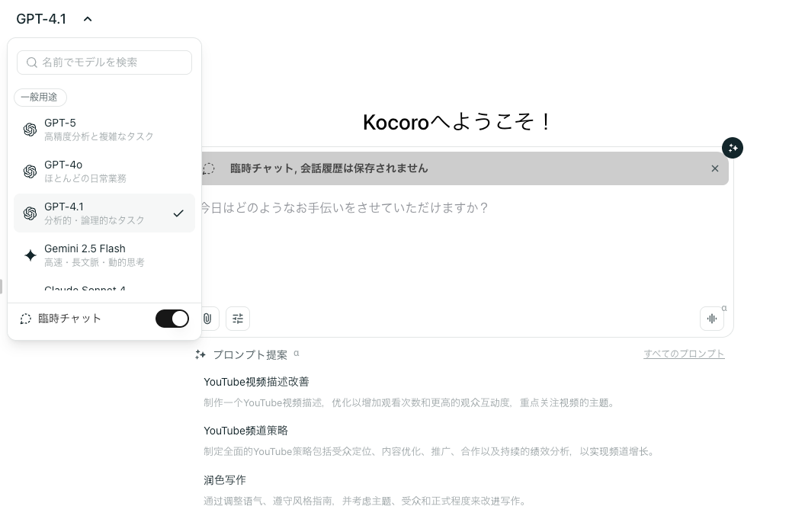Image resolution: width=805 pixels, height=532 pixels.
Task: Open the settings sliders icon
Action: point(238,319)
